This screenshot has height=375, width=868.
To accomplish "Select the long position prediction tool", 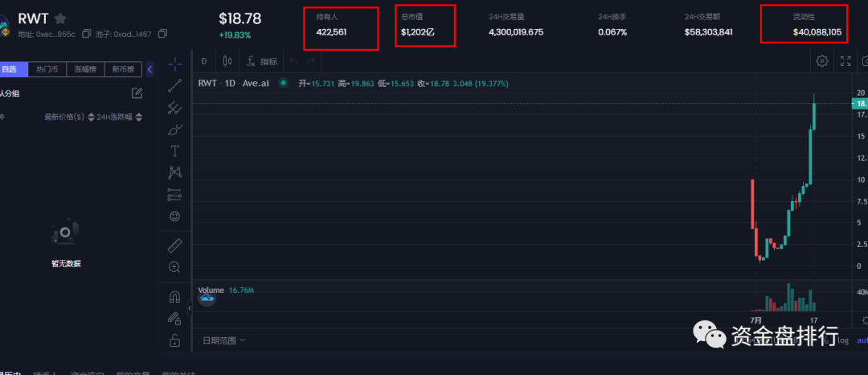I will click(175, 195).
